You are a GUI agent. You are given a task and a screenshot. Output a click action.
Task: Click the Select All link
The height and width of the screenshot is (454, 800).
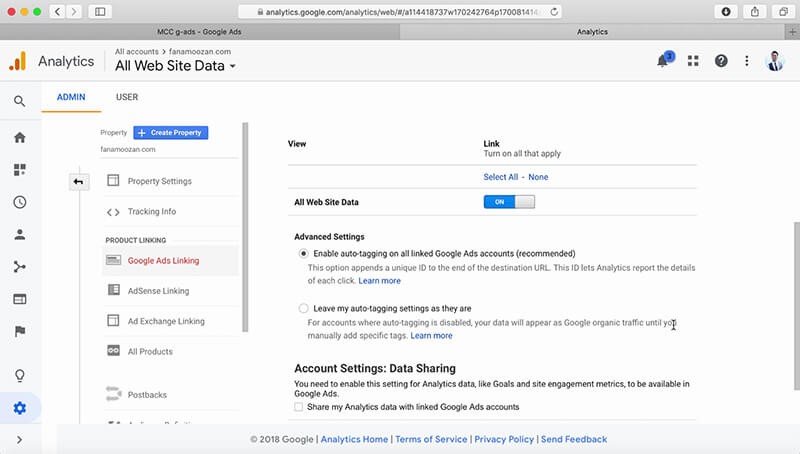pos(501,177)
